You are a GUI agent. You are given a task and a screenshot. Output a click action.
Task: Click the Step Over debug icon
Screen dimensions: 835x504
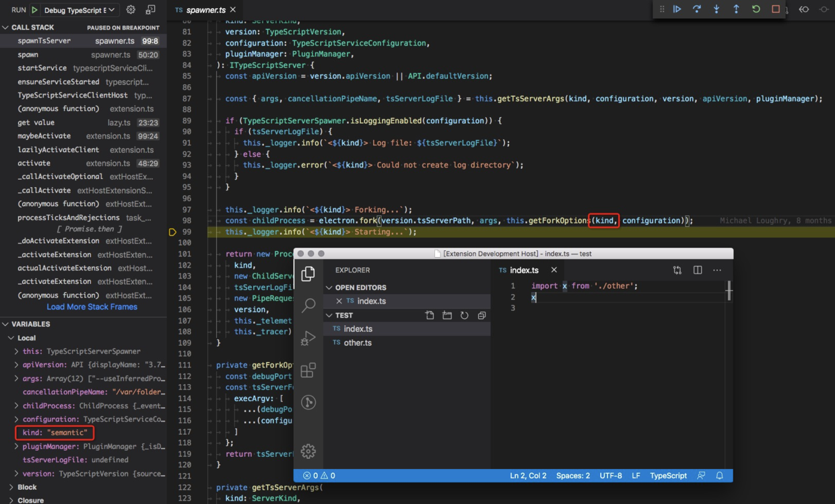tap(697, 9)
